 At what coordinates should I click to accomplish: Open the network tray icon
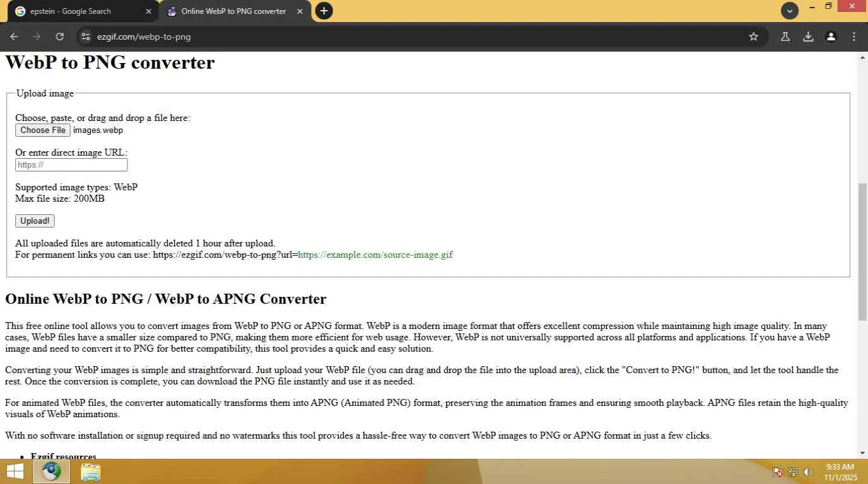coord(793,472)
